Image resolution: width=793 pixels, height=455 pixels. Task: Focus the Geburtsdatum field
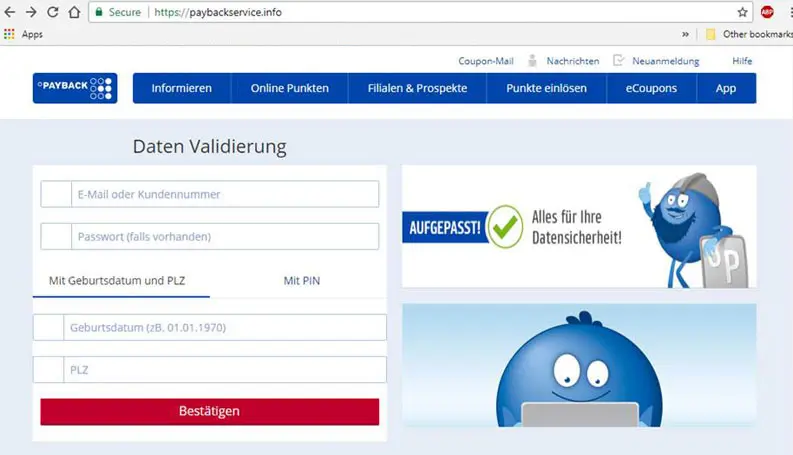[x=209, y=328]
